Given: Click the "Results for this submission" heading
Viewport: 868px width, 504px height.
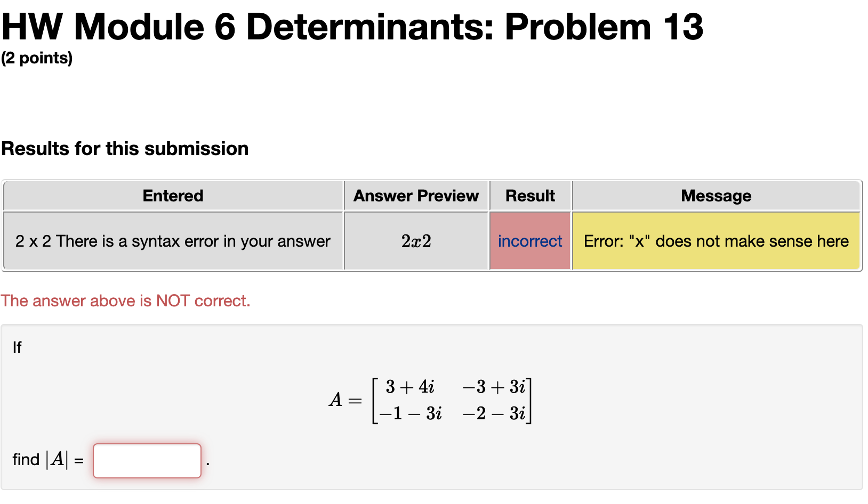Looking at the screenshot, I should point(125,148).
